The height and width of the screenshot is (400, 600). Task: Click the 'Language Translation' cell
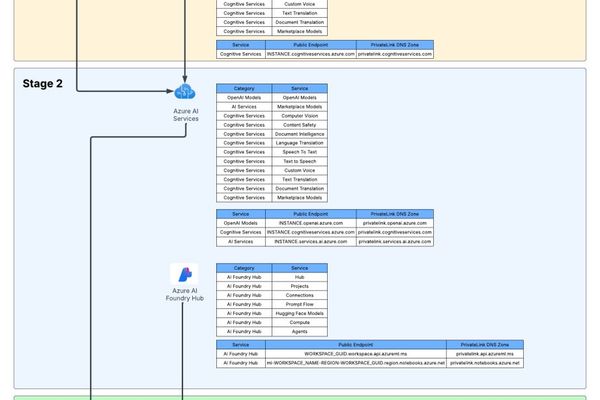click(x=300, y=143)
